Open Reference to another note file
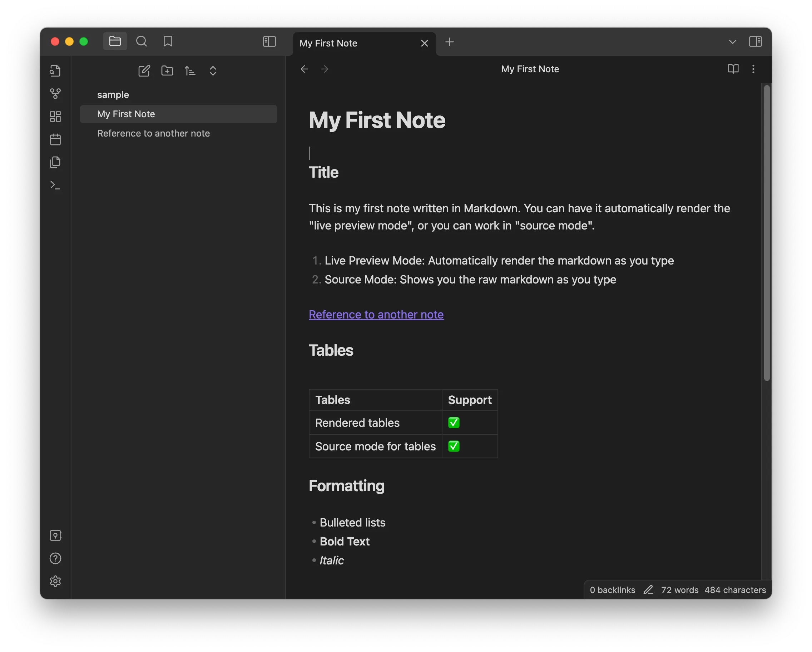 click(x=153, y=133)
